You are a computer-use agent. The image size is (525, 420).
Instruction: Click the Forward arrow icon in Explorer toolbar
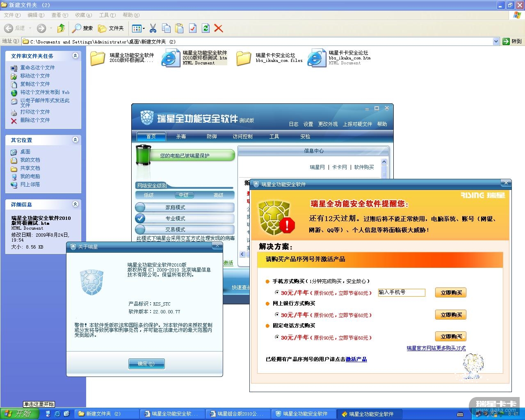[41, 28]
